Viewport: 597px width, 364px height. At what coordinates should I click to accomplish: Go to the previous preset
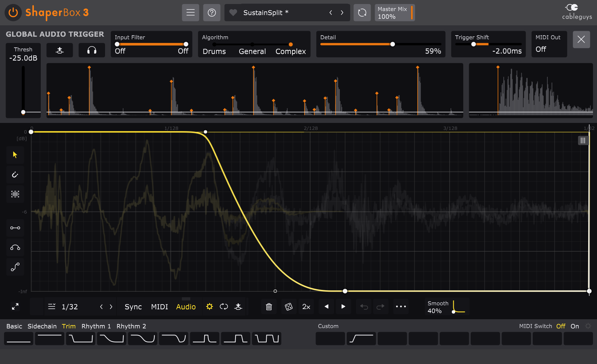[x=331, y=12]
